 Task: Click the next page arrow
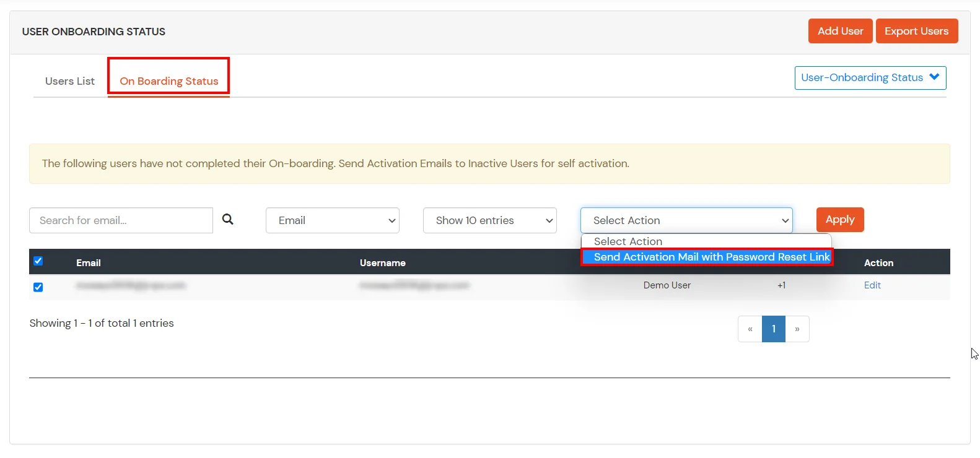[x=797, y=329]
